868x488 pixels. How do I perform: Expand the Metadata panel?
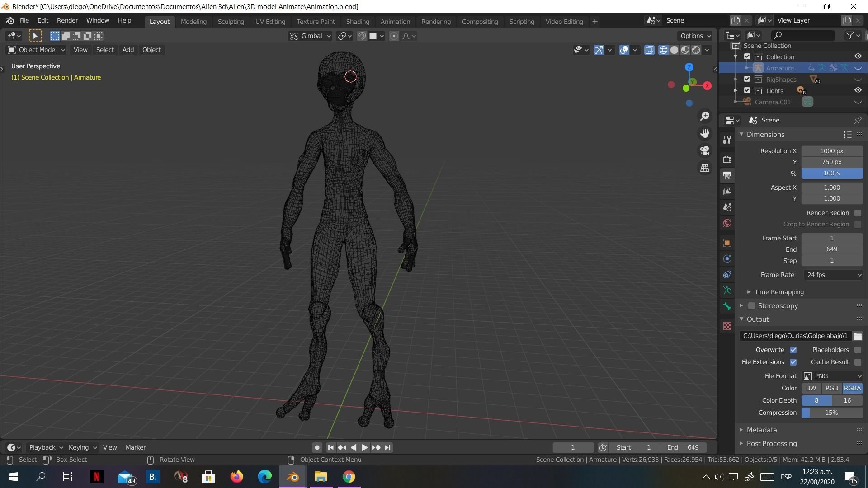[x=761, y=430]
